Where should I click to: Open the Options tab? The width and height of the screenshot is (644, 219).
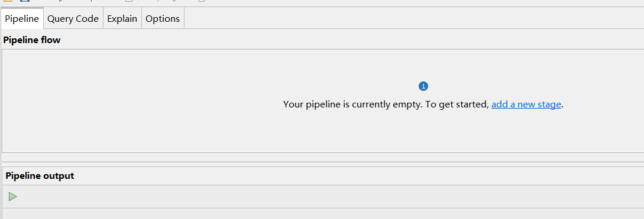coord(163,18)
